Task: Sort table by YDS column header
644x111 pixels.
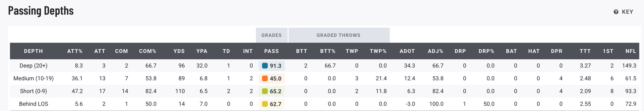Action: pos(179,51)
